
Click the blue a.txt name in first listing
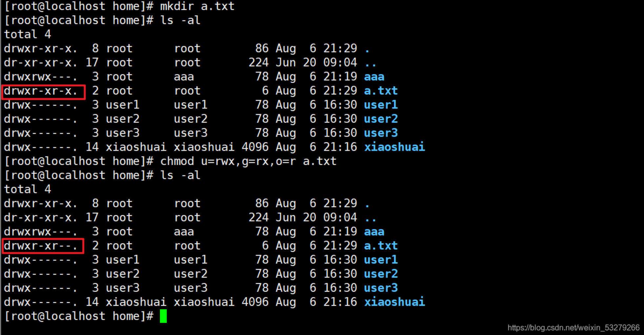[x=381, y=91]
